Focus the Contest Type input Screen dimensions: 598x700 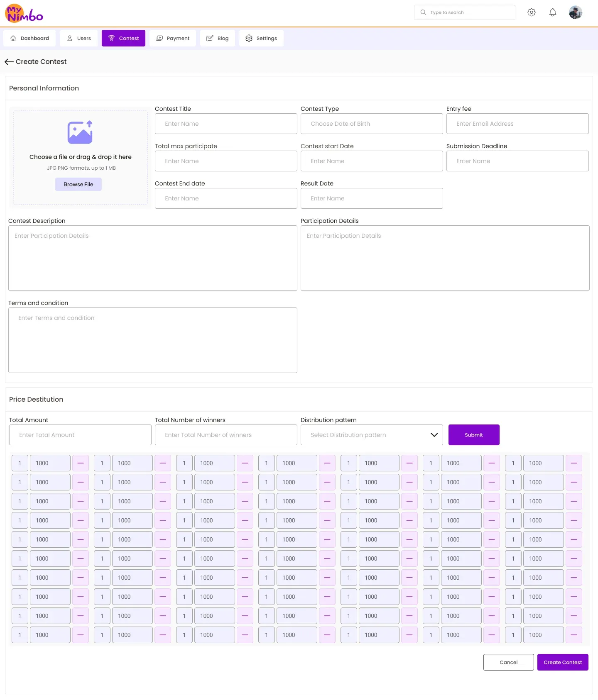[372, 124]
